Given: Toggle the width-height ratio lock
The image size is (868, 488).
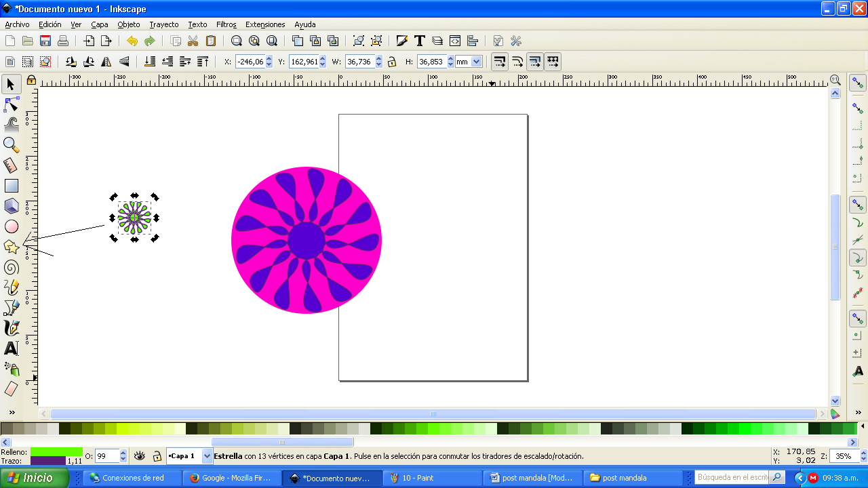Looking at the screenshot, I should pyautogui.click(x=392, y=62).
